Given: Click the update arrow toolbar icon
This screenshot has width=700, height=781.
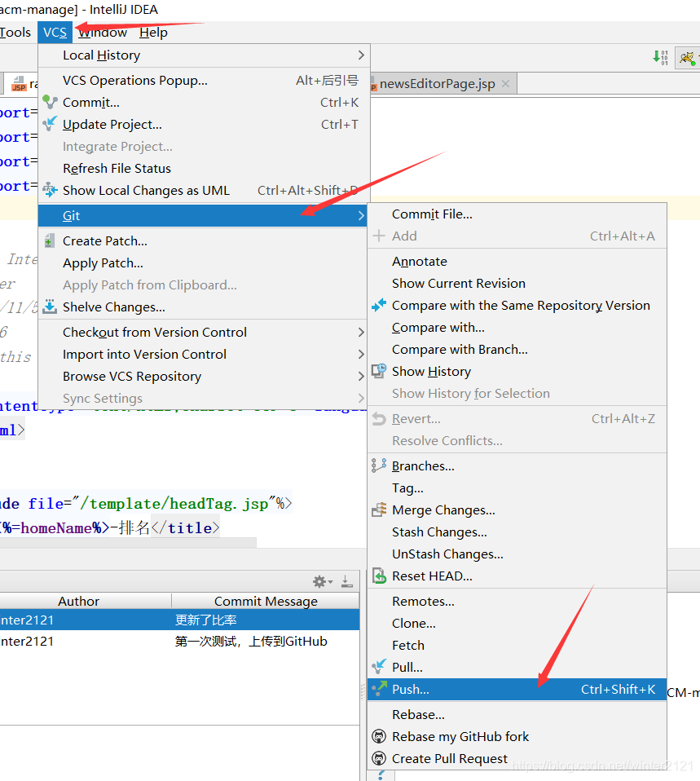Looking at the screenshot, I should (x=660, y=58).
